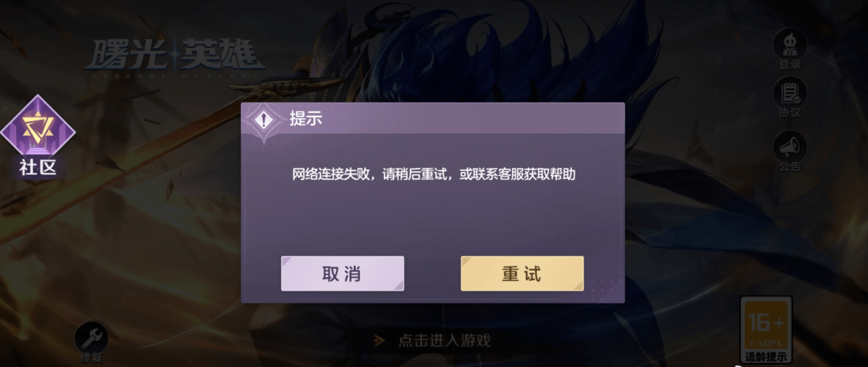Retry the connection using the 重试 button
Viewport: 868px width, 367px height.
(522, 274)
